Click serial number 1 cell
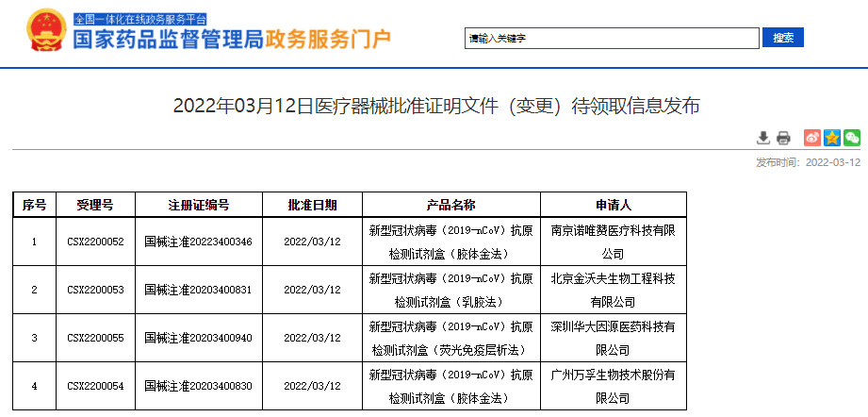 coord(34,242)
